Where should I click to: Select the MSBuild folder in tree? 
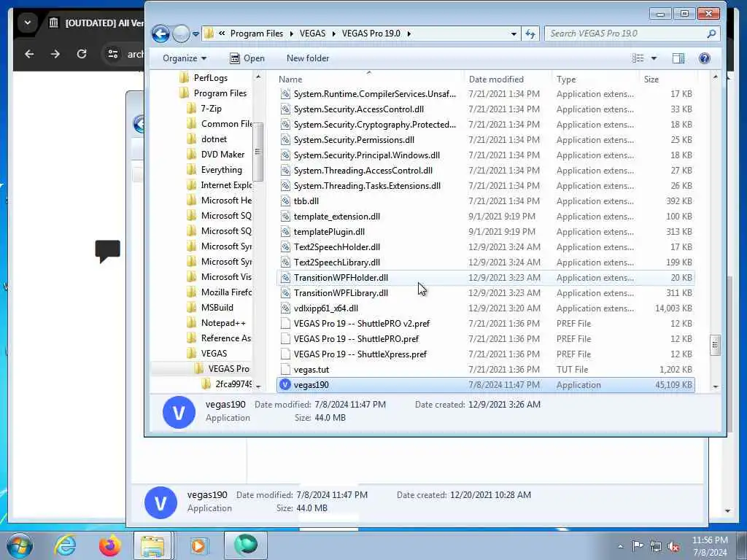pyautogui.click(x=217, y=308)
